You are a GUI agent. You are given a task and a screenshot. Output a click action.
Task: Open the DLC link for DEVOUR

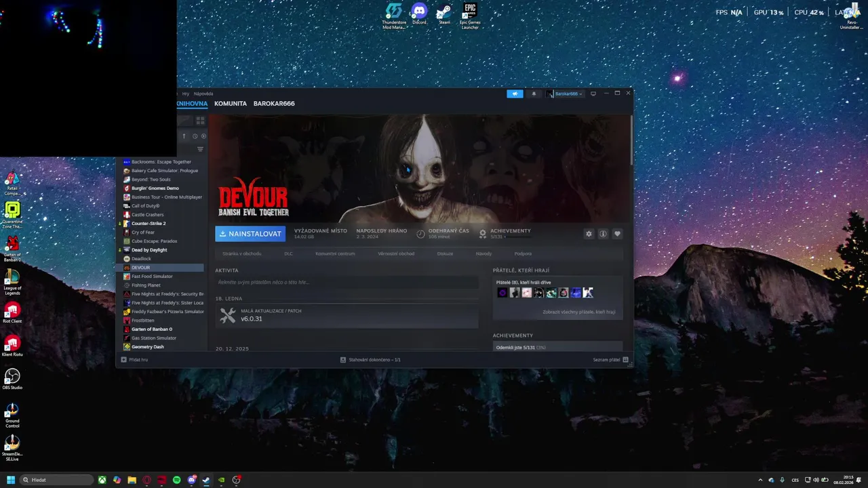(288, 253)
